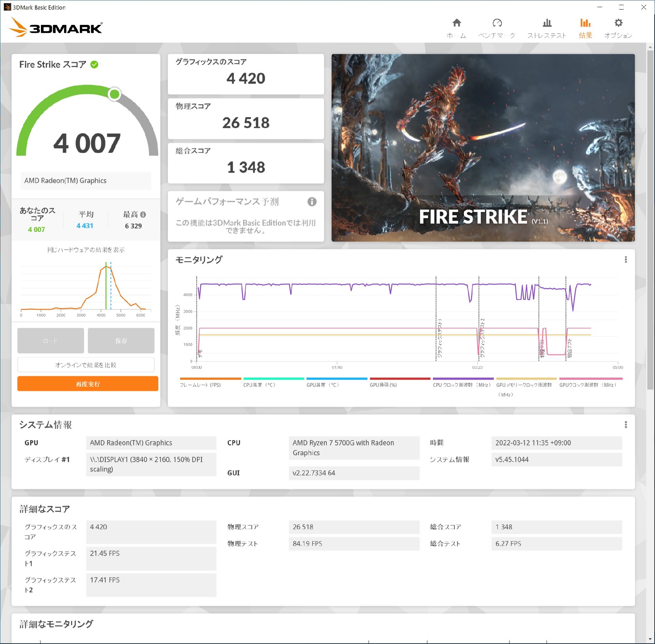Click the orange 再度実行 run again button
This screenshot has height=644, width=655.
tap(88, 384)
